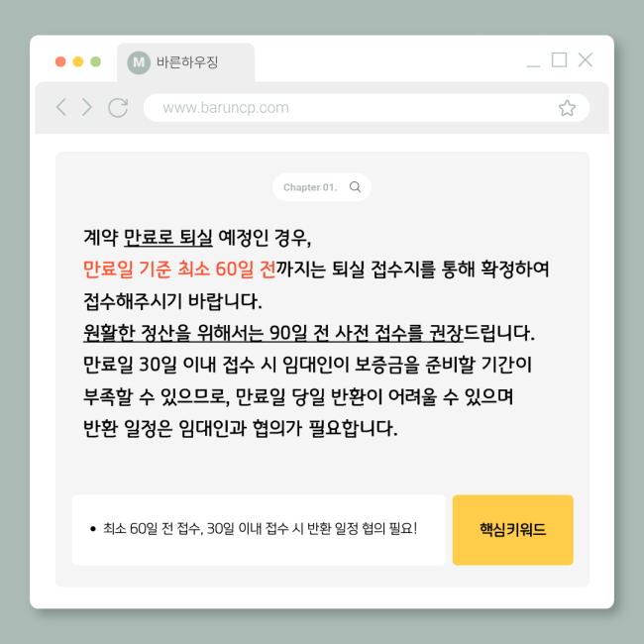Viewport: 644px width, 644px height.
Task: Click the keyword summary box about 60일 전 접수
Action: [259, 530]
